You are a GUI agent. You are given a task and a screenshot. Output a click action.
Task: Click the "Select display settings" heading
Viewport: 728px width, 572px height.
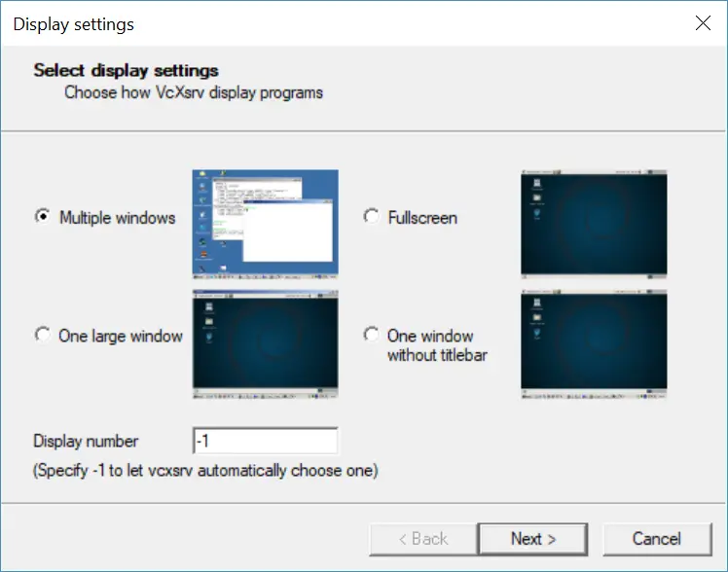click(126, 70)
